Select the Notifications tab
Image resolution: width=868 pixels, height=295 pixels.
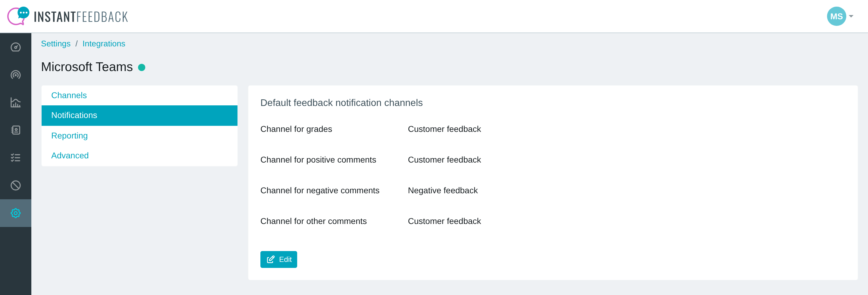(x=140, y=115)
